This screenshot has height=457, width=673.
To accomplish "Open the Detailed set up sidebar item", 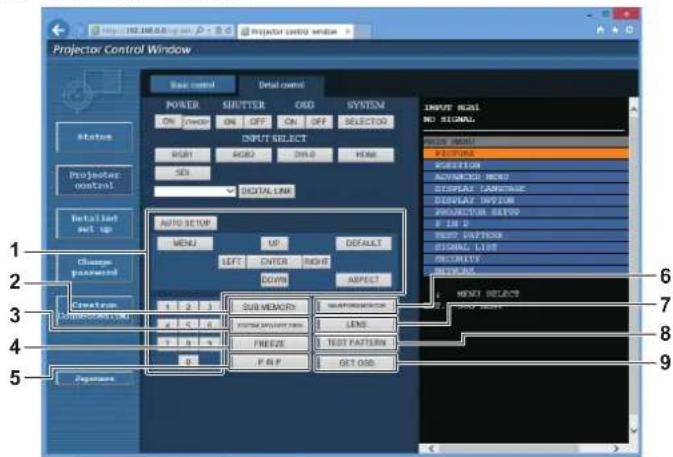I will point(94,224).
